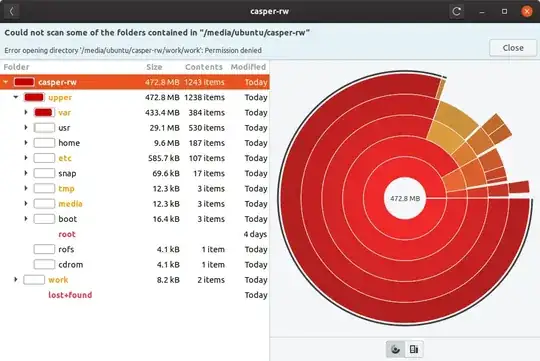540x361 pixels.
Task: Sort by the Modified column header
Action: click(x=248, y=67)
